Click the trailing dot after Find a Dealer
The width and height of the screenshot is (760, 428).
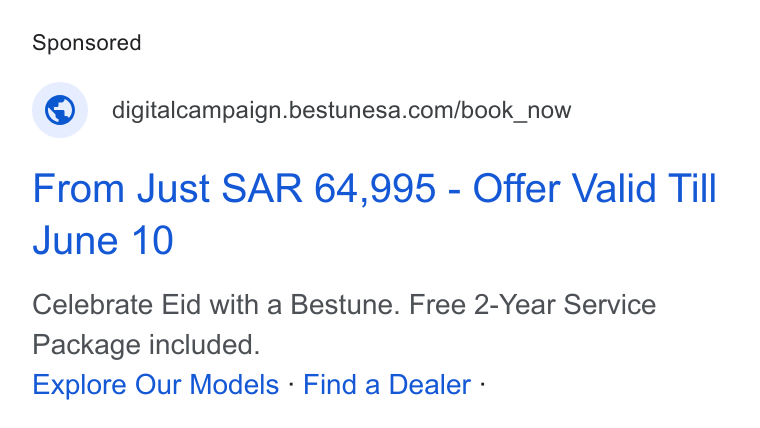pyautogui.click(x=483, y=384)
